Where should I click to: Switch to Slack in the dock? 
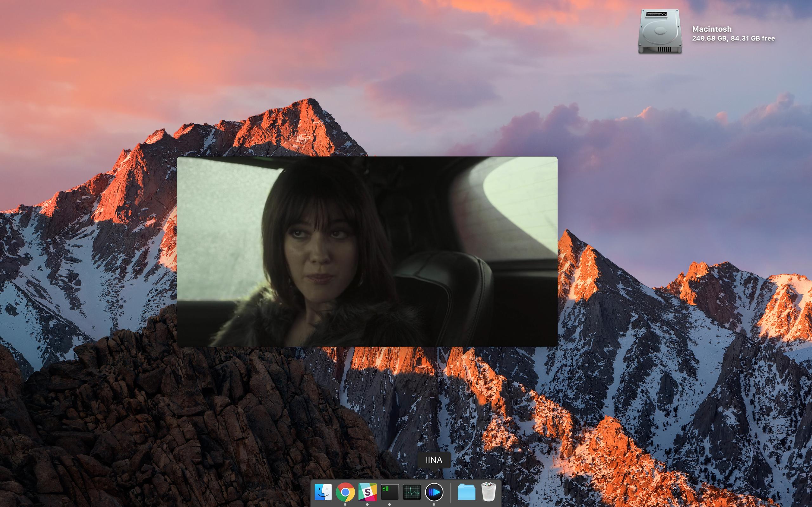367,492
